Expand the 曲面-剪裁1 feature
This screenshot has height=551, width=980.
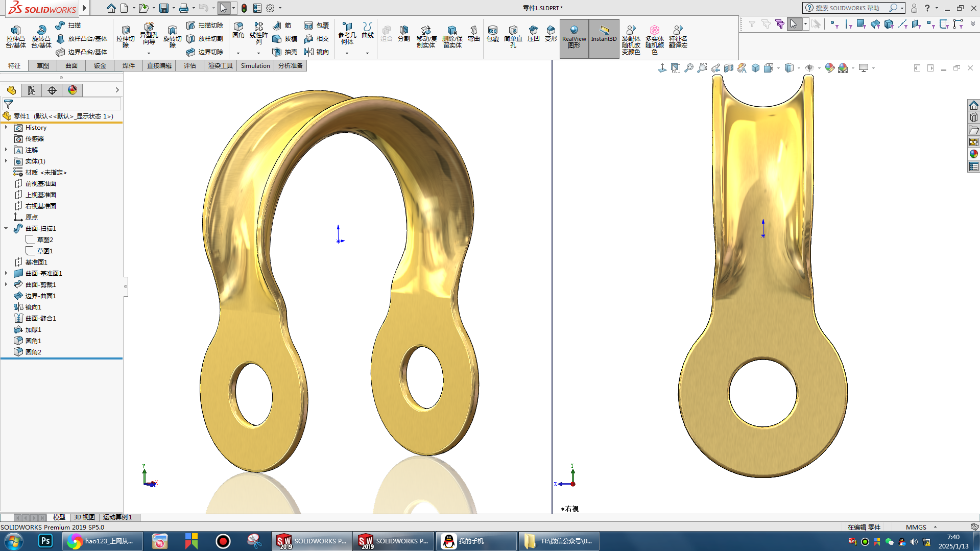(x=6, y=285)
